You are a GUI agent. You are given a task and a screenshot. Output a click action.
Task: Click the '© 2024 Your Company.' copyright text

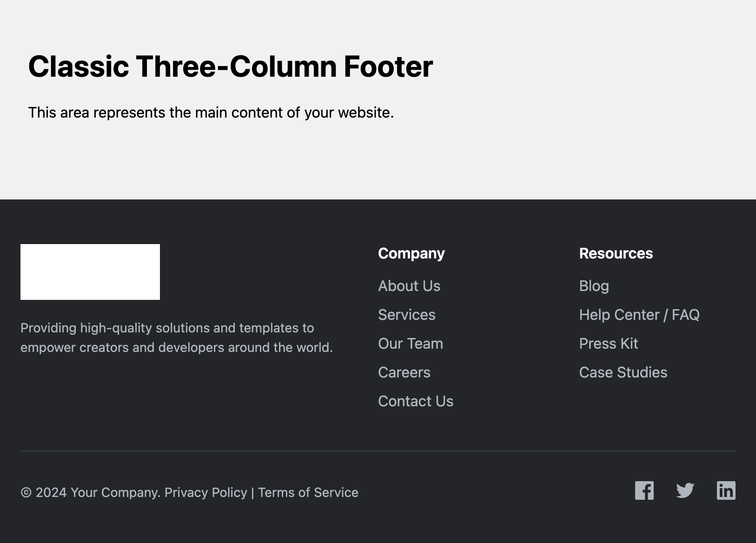[91, 492]
